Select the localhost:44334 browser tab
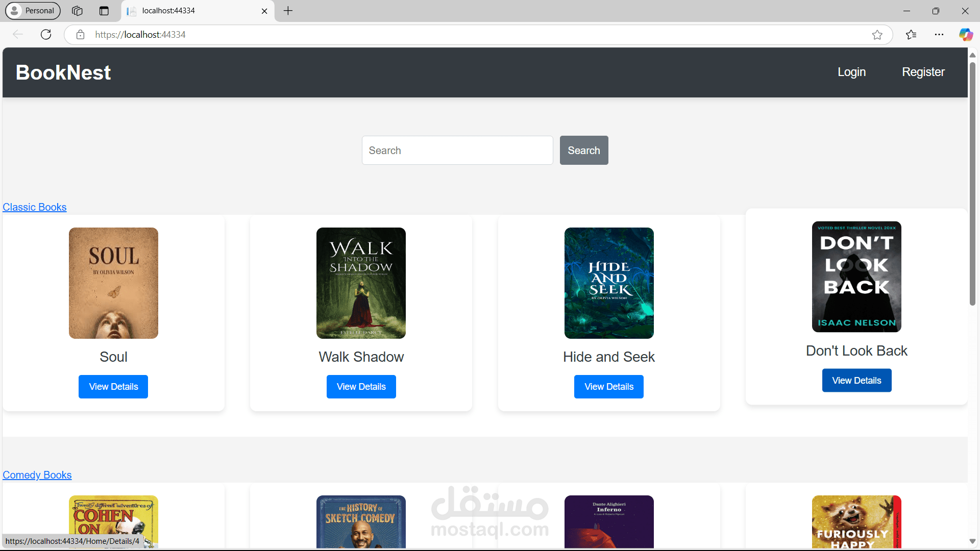980x551 pixels. 198,11
